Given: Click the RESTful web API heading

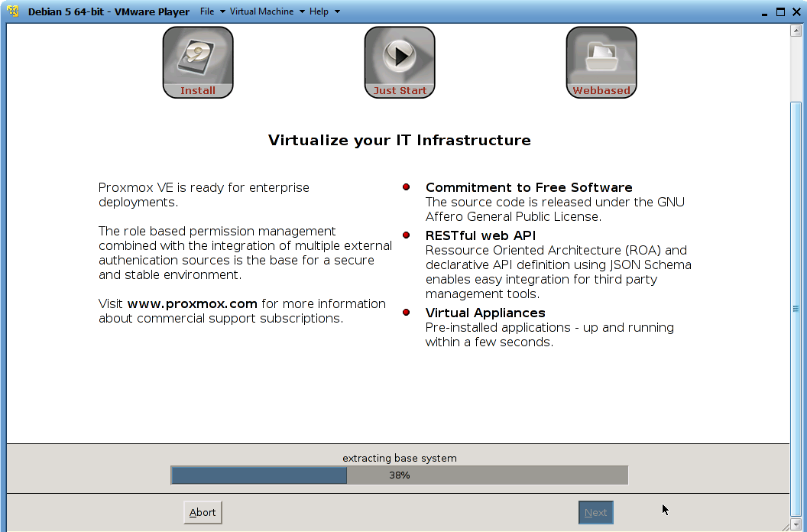Looking at the screenshot, I should click(x=480, y=236).
